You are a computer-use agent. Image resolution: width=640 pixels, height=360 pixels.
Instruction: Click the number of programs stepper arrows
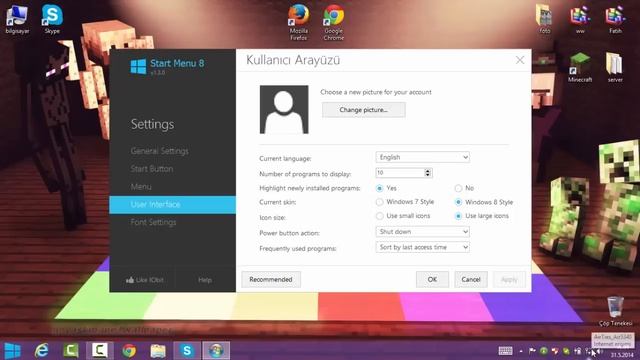[427, 173]
